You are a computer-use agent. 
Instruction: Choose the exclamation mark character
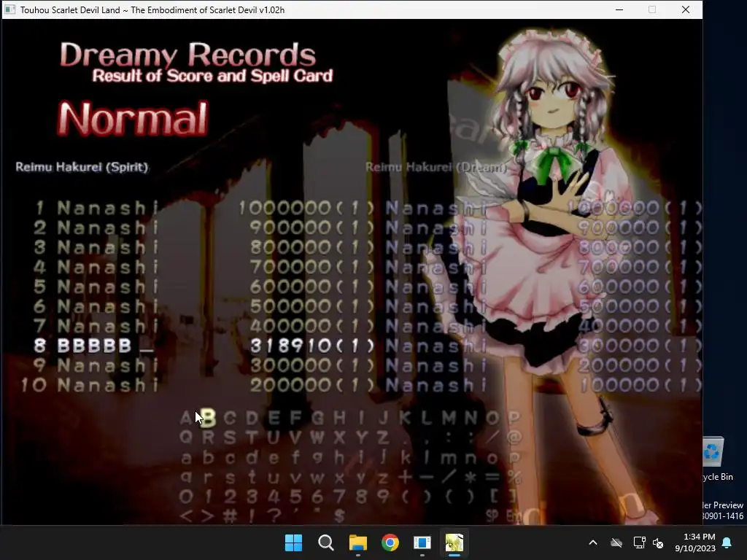tap(252, 516)
